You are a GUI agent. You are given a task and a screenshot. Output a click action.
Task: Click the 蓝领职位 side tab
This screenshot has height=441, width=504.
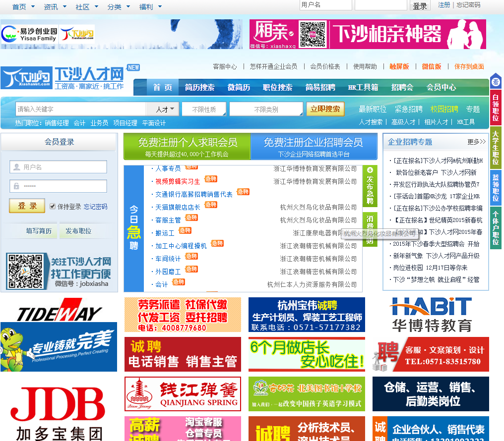pyautogui.click(x=496, y=188)
